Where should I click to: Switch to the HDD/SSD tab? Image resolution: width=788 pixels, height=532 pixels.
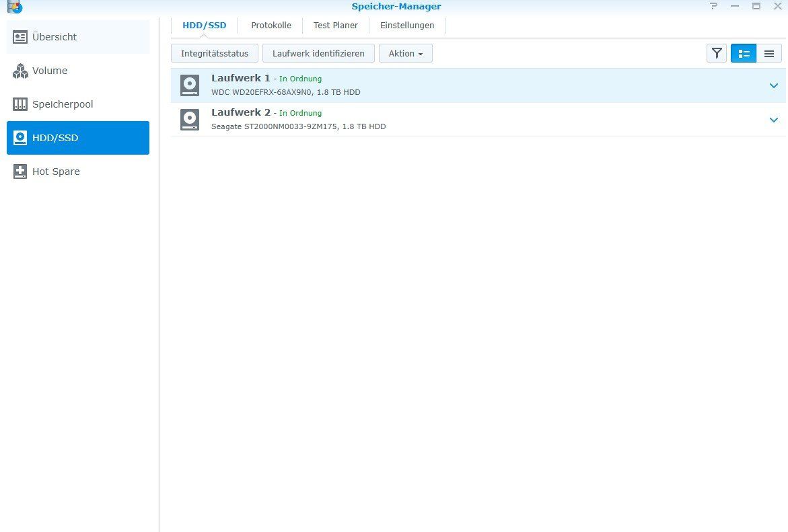click(x=204, y=26)
